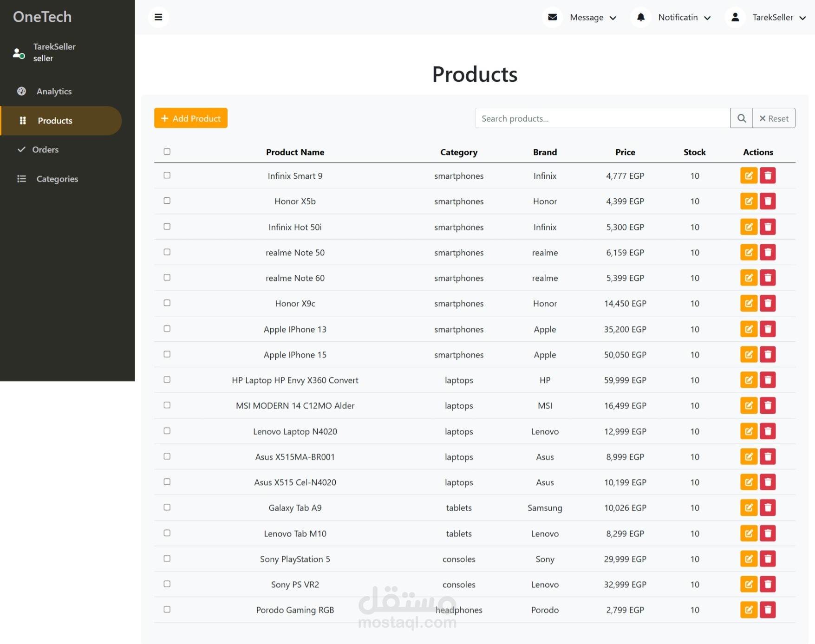The height and width of the screenshot is (644, 815).
Task: Click the Search products input field
Action: pos(602,118)
